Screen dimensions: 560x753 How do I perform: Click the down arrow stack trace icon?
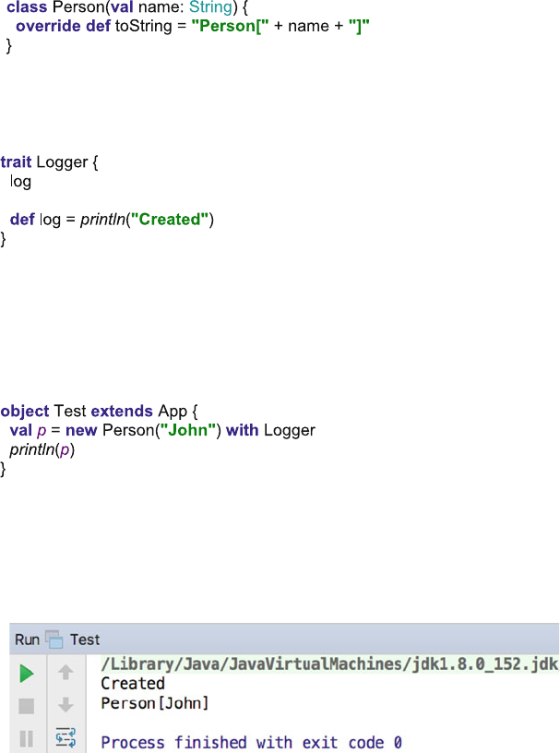[x=66, y=705]
